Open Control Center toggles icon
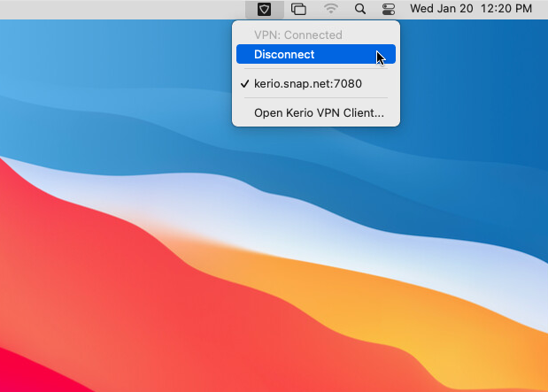This screenshot has width=548, height=392. (x=389, y=9)
